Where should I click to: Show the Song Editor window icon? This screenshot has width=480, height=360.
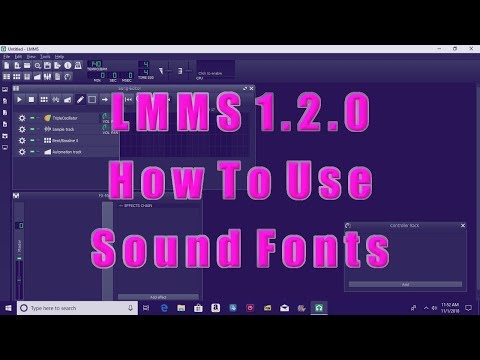tap(7, 77)
